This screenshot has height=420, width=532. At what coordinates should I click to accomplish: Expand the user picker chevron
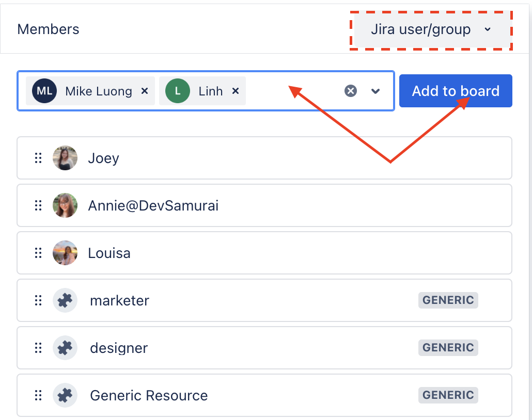pyautogui.click(x=375, y=91)
